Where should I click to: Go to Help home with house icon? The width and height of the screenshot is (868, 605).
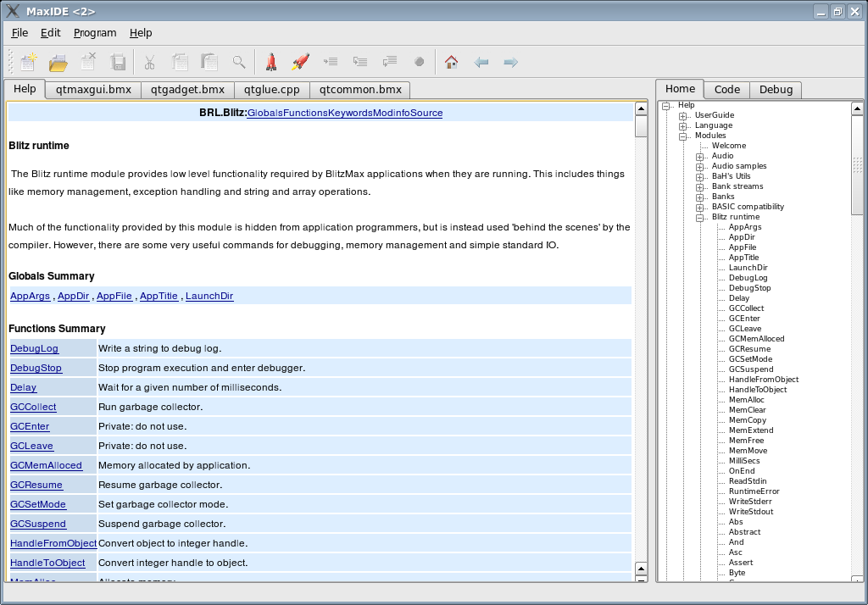(451, 62)
